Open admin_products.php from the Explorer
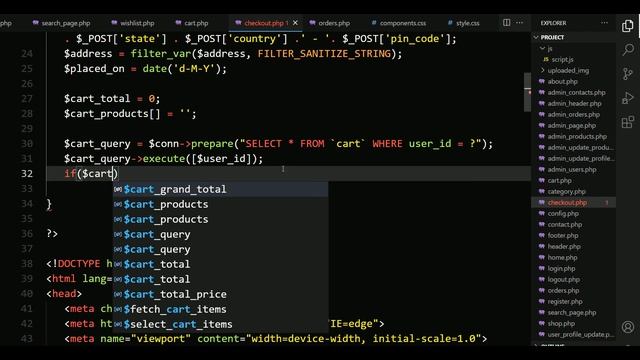This screenshot has height=360, width=640. [x=573, y=136]
